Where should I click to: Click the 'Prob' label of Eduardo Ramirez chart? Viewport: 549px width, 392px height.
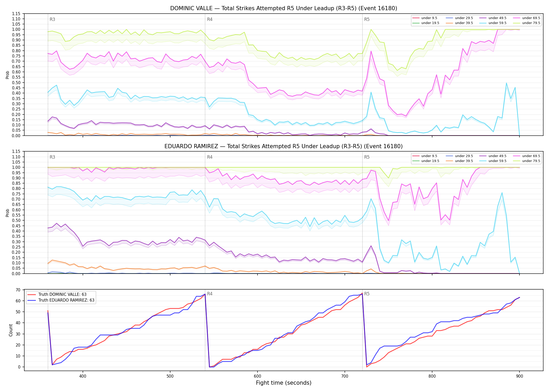coord(8,213)
